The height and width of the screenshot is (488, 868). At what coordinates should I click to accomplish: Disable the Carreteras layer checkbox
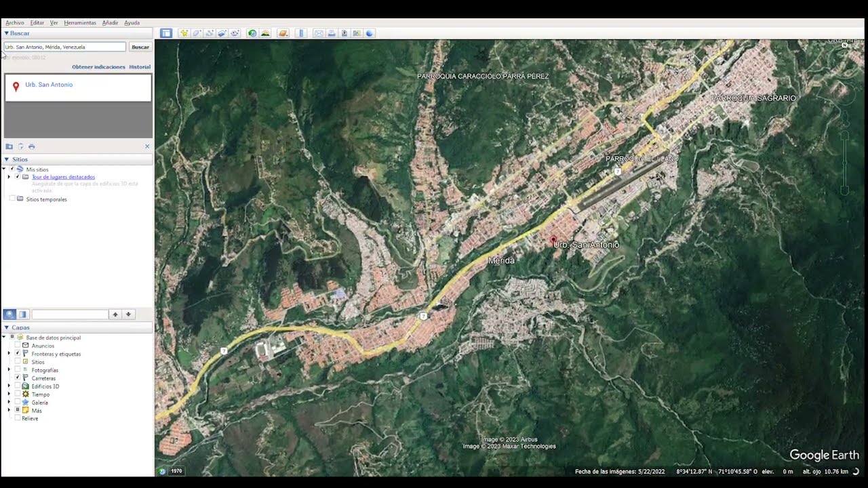pos(18,378)
